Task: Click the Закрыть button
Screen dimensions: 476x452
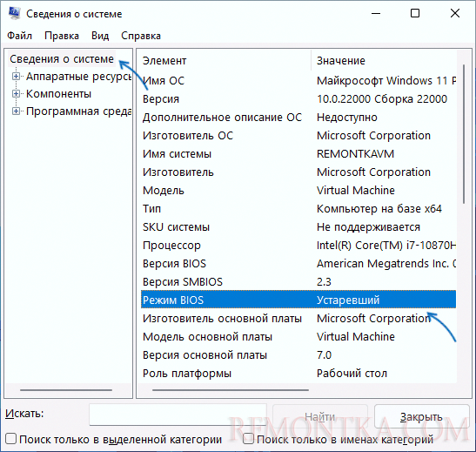Action: click(x=422, y=416)
